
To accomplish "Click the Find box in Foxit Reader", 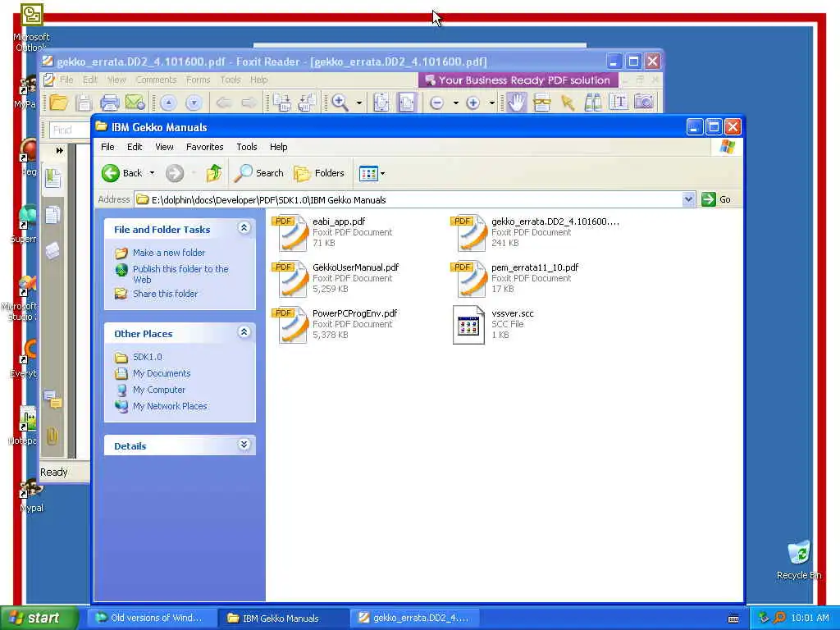I will tap(70, 130).
